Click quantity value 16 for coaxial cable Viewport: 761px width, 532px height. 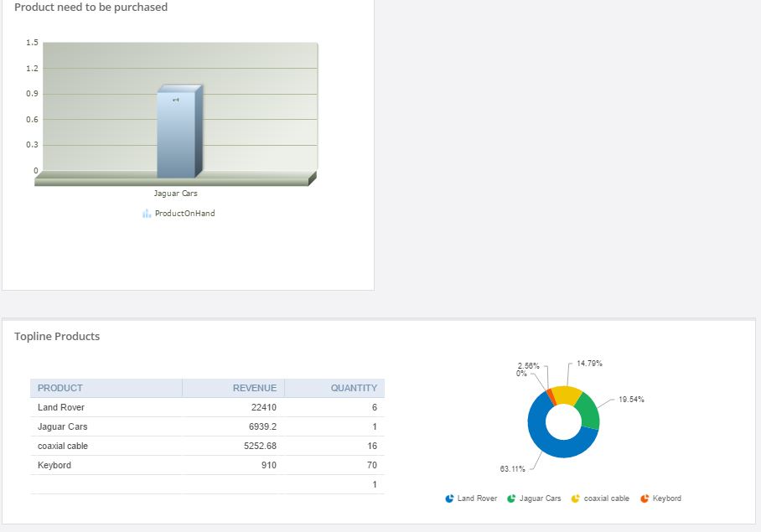[372, 447]
